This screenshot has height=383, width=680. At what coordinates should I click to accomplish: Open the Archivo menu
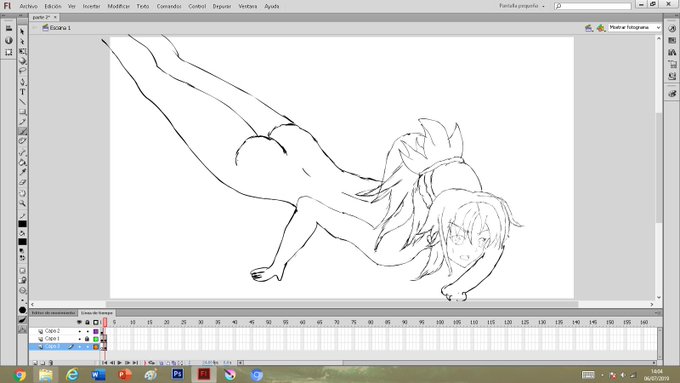click(x=29, y=7)
